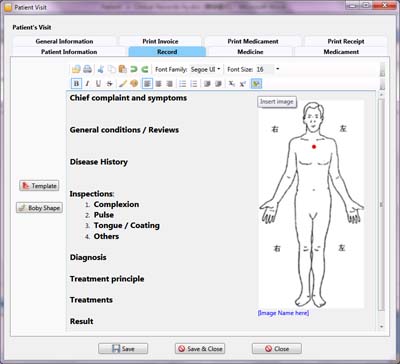Click the 'Diagnosis' heading
The width and height of the screenshot is (400, 364).
click(x=88, y=257)
